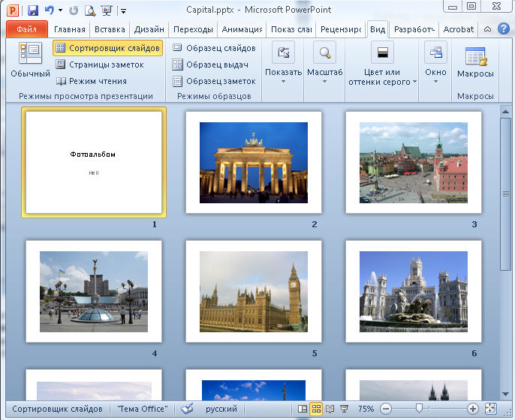Open the Дизайн ribbon tab
515x420 pixels.
[x=149, y=29]
